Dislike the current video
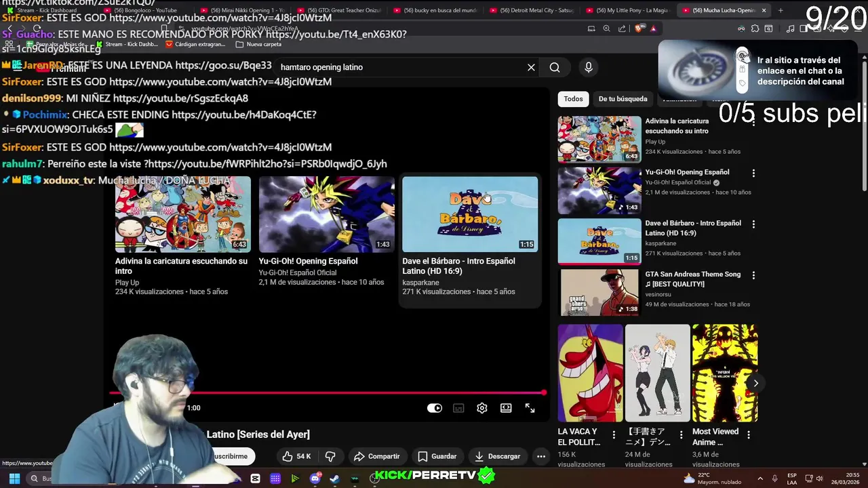 tap(330, 456)
